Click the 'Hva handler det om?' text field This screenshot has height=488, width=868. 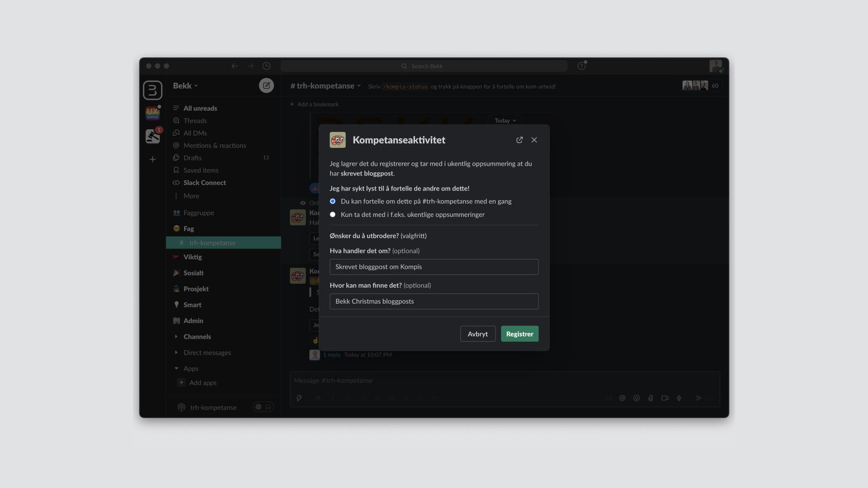[434, 267]
